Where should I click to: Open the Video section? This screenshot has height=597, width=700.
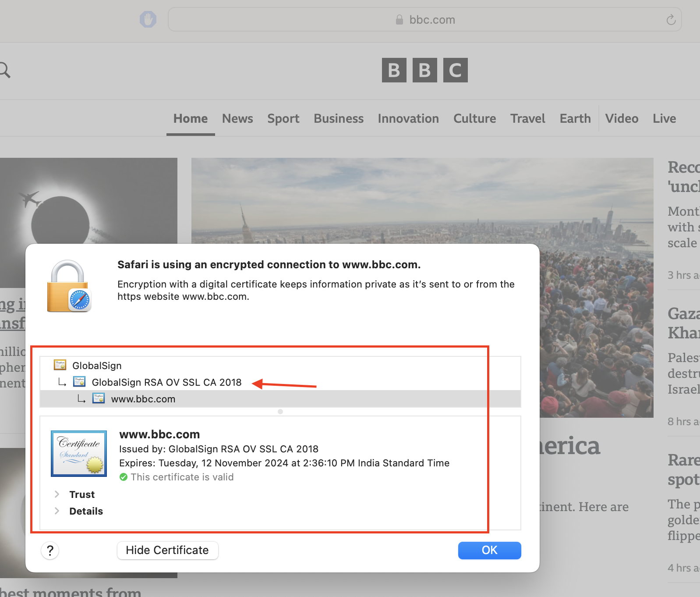coord(622,119)
